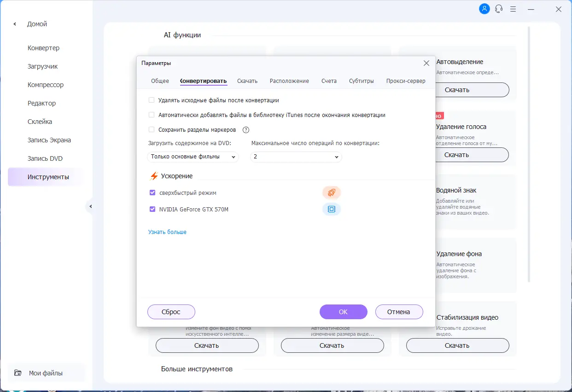Screen dimensions: 572x392
Task: Click the folder icon next to 'Мои файлы'
Action: point(17,373)
